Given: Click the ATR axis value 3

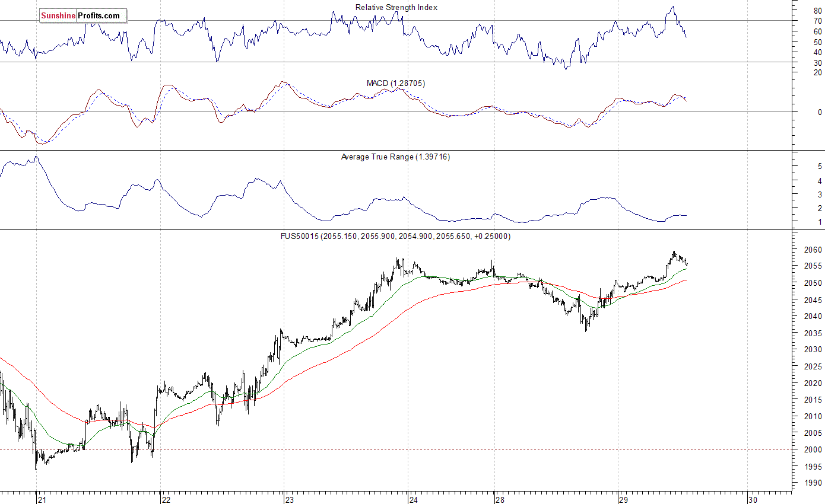Looking at the screenshot, I should tap(820, 195).
